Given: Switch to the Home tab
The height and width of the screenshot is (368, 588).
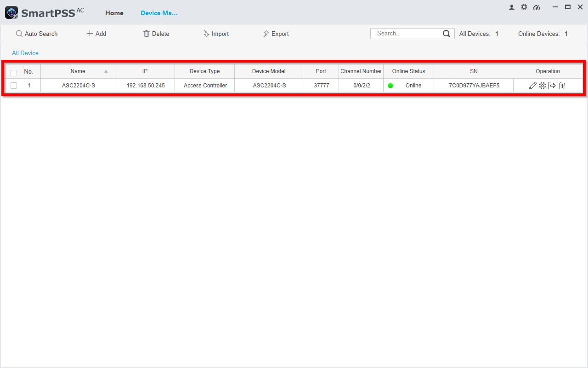Looking at the screenshot, I should tap(114, 13).
